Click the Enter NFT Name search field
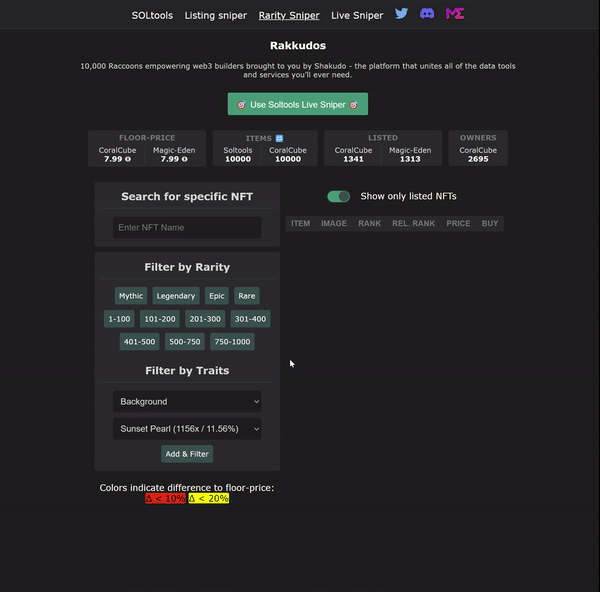Image resolution: width=600 pixels, height=592 pixels. 187,228
